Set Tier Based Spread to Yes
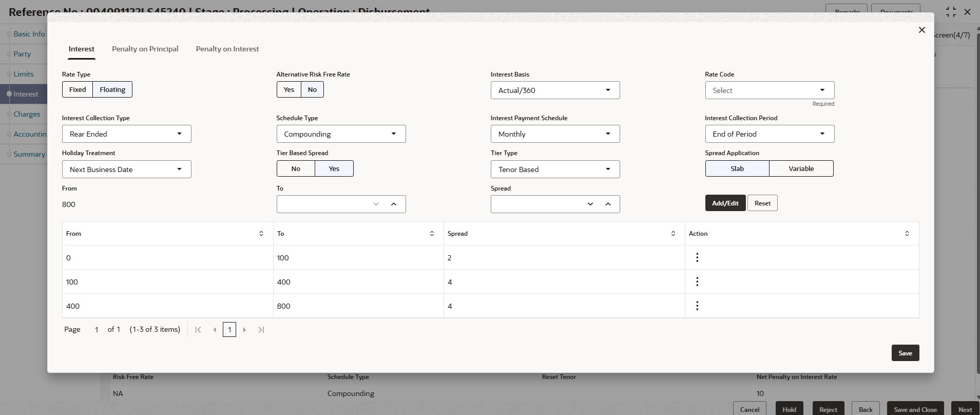This screenshot has width=980, height=415. (334, 168)
